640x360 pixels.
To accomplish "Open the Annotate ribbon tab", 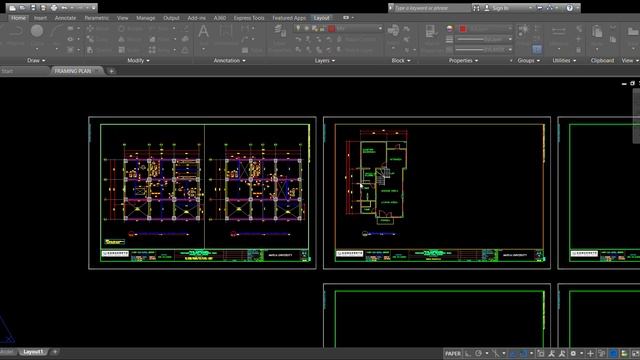I will 65,18.
